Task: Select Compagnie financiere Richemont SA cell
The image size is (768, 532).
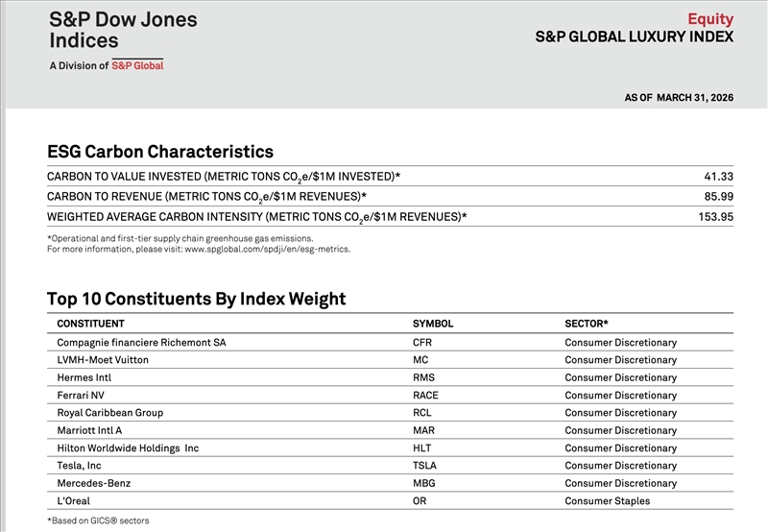Action: (x=141, y=343)
